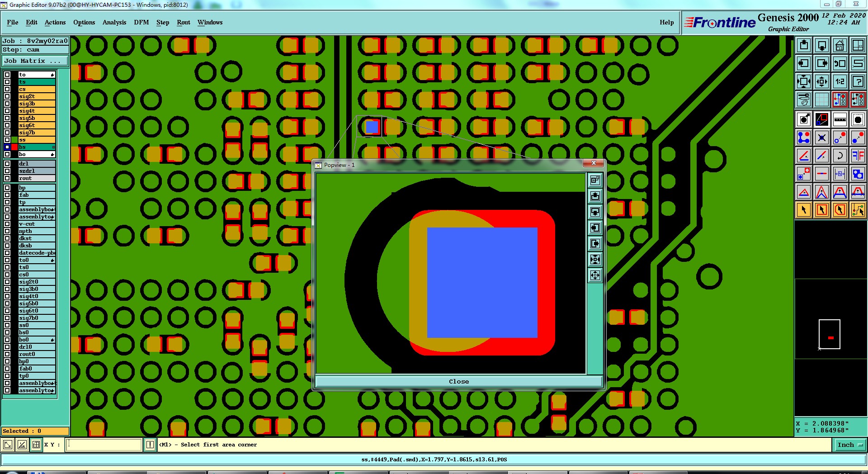Screen dimensions: 868x474
Task: Click the previous zoom view icon
Action: tap(840, 63)
